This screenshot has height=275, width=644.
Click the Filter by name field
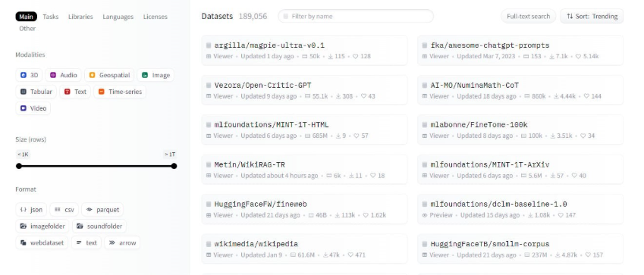tap(356, 17)
